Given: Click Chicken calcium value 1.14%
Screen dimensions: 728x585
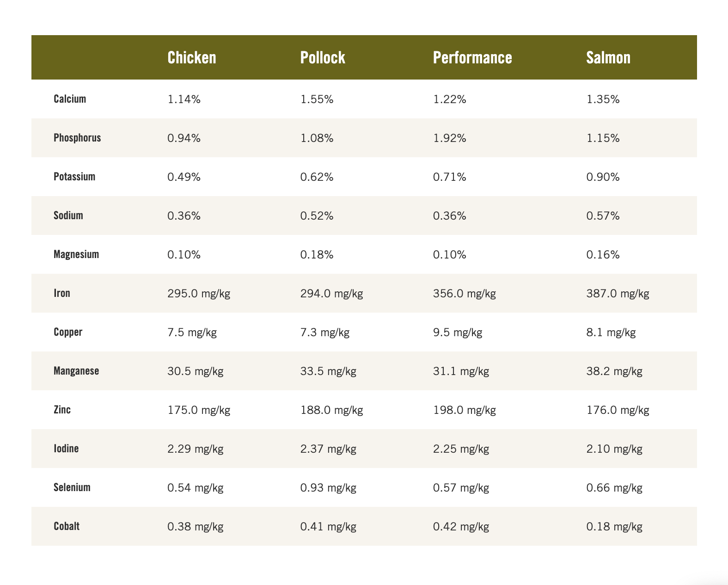Looking at the screenshot, I should [184, 99].
